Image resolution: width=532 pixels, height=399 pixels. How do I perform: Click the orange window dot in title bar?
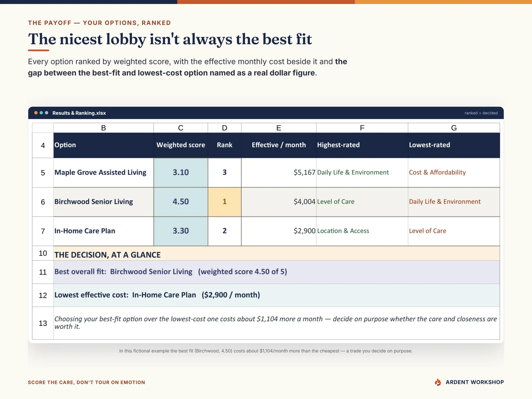pyautogui.click(x=36, y=113)
